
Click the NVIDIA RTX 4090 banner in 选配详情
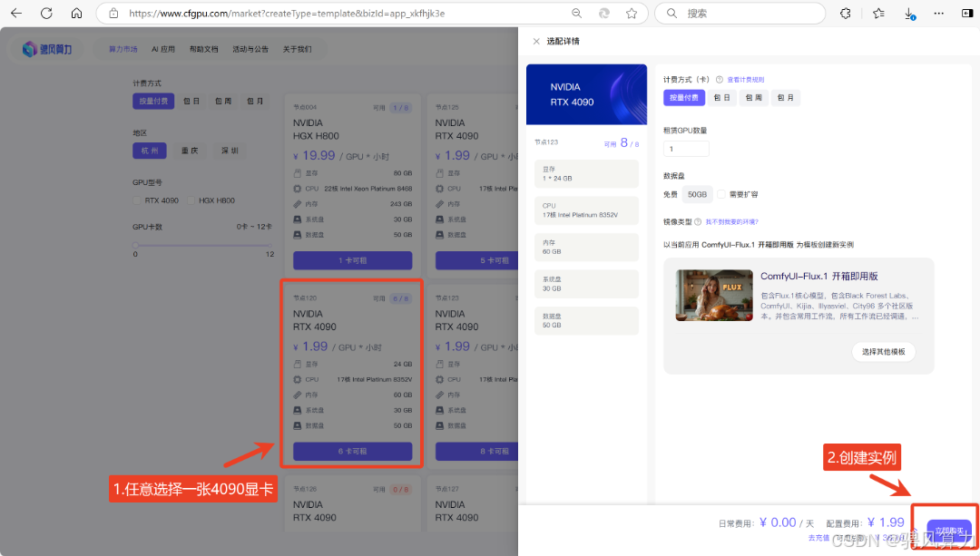pyautogui.click(x=586, y=94)
